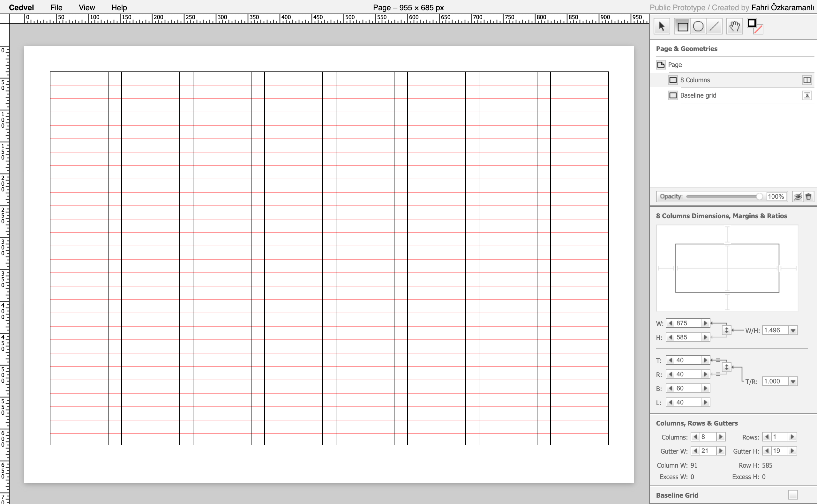The image size is (817, 504).
Task: Toggle T/R margin link arrow button
Action: [726, 367]
